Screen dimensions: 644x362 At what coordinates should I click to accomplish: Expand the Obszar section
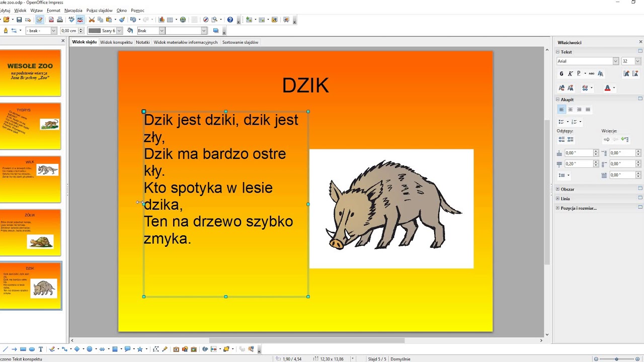tap(557, 189)
